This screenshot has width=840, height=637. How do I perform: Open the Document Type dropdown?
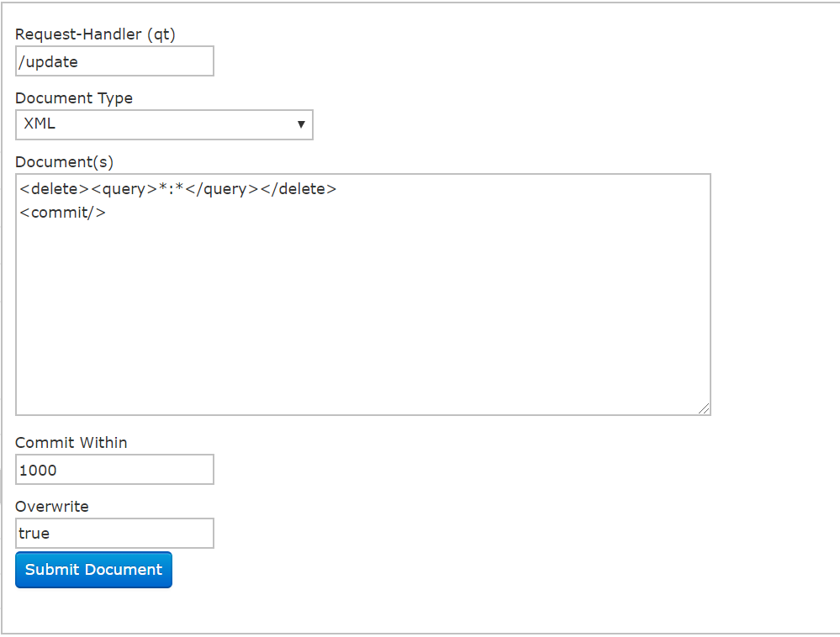coord(164,124)
